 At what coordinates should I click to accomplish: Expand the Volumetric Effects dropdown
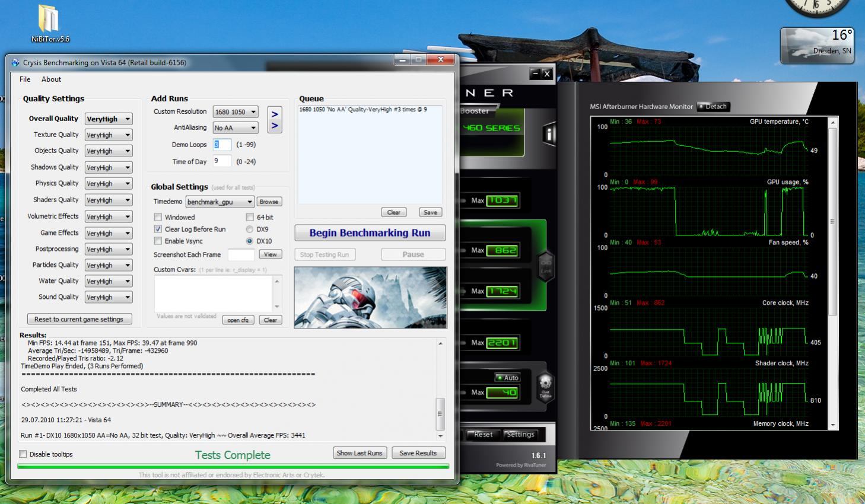[x=109, y=217]
